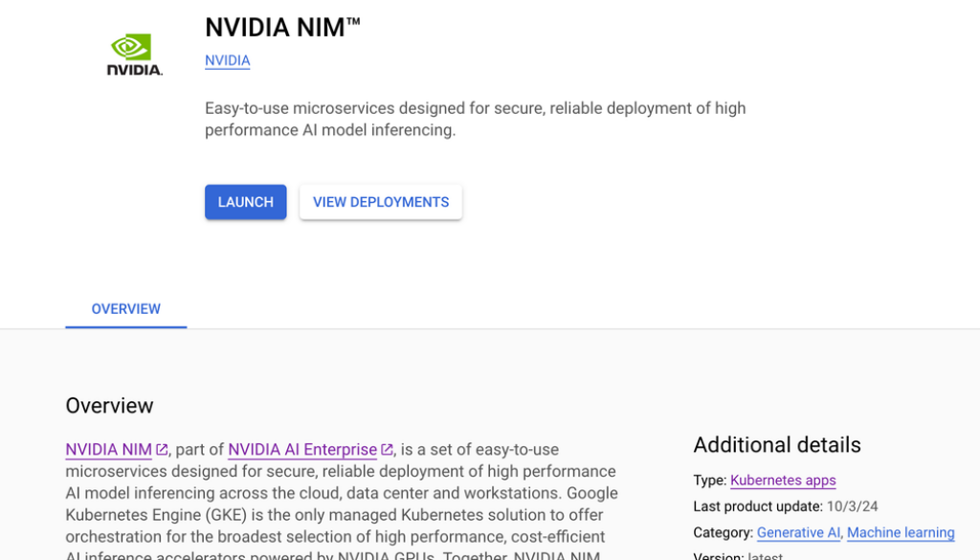The width and height of the screenshot is (980, 560).
Task: Open the NVIDIA publisher link under title
Action: 227,60
